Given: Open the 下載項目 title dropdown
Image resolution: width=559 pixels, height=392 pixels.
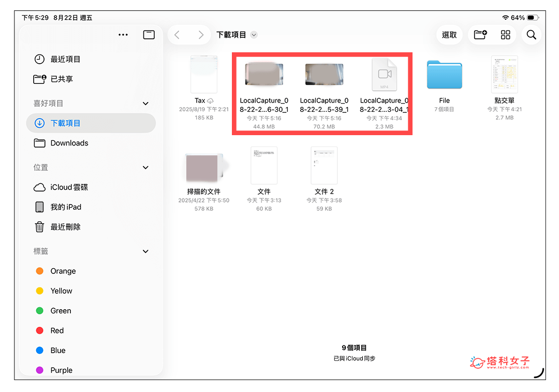Looking at the screenshot, I should (254, 35).
